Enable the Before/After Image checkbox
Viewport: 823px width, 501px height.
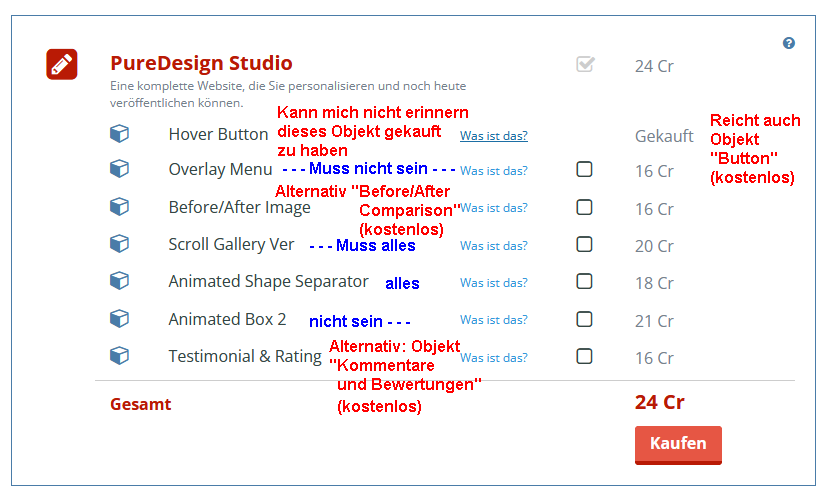pos(585,207)
